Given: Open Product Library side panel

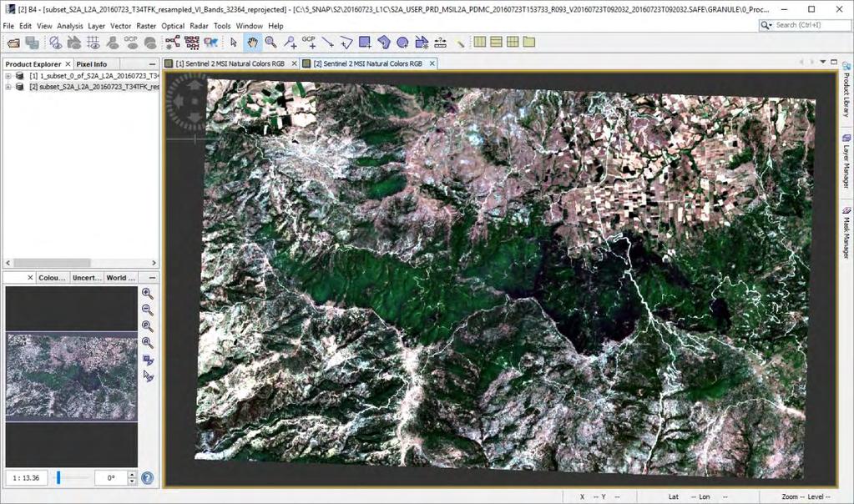Looking at the screenshot, I should click(846, 89).
